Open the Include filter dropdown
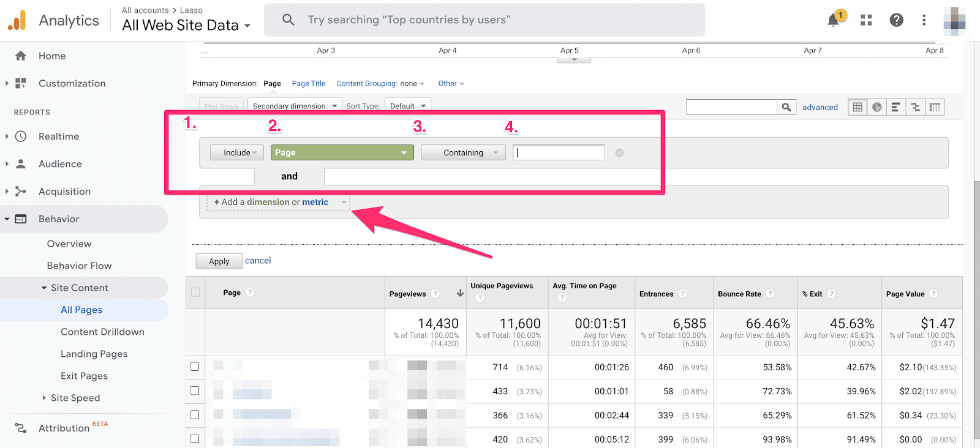Viewport: 980px width, 448px height. coord(237,152)
